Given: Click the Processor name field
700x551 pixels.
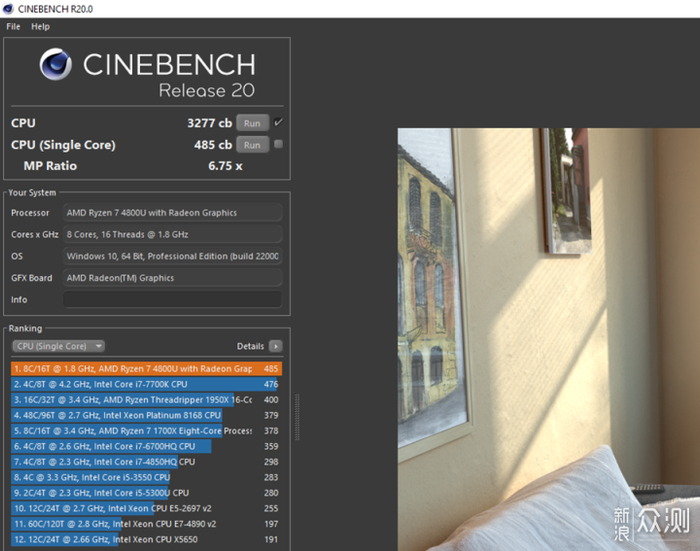Looking at the screenshot, I should click(x=172, y=213).
